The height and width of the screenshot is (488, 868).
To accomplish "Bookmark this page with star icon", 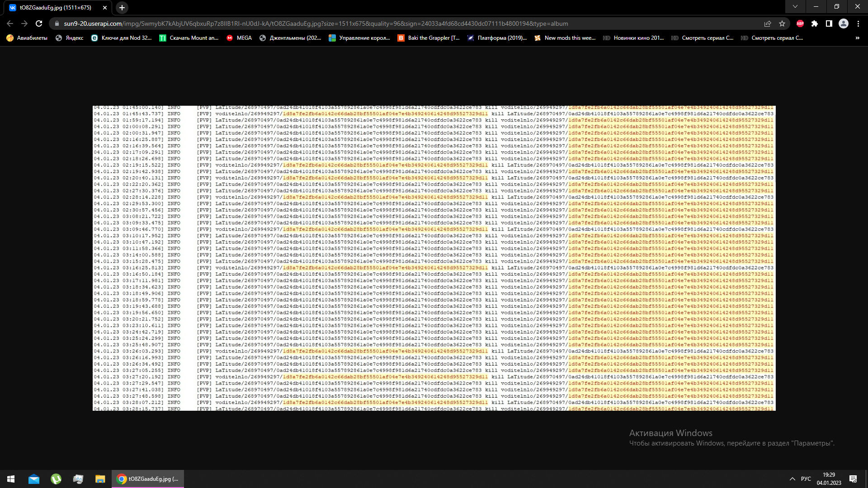I will (x=782, y=23).
